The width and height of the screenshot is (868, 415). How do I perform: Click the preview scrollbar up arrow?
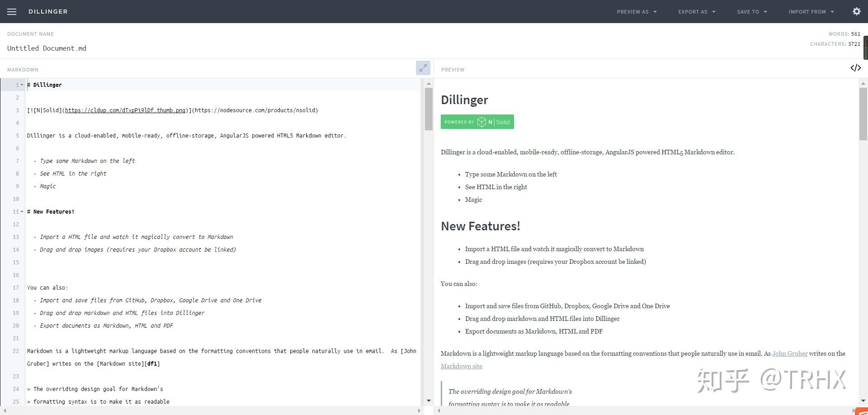(x=863, y=84)
